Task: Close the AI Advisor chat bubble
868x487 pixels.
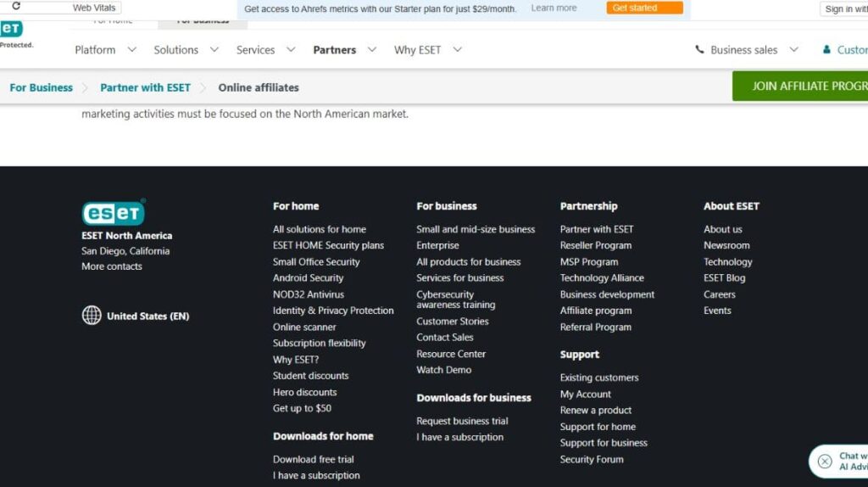Action: click(x=824, y=461)
